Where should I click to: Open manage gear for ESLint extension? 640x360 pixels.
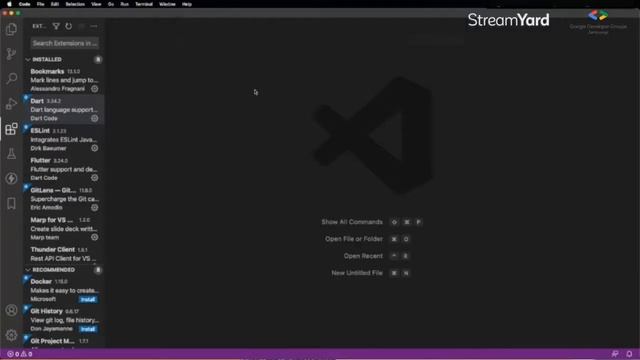[x=95, y=148]
